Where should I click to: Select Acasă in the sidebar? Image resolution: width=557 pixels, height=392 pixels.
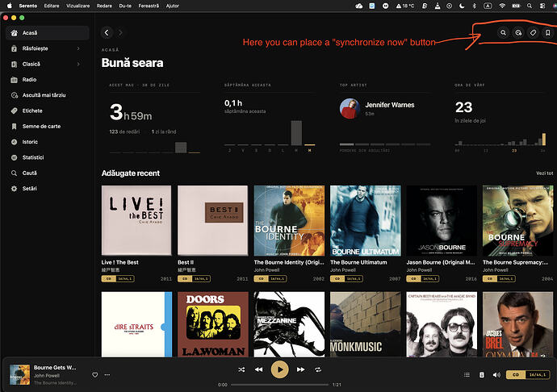pos(48,33)
